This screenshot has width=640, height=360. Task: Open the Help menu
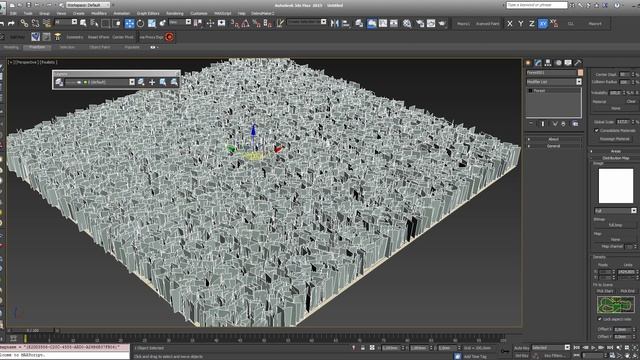(242, 13)
